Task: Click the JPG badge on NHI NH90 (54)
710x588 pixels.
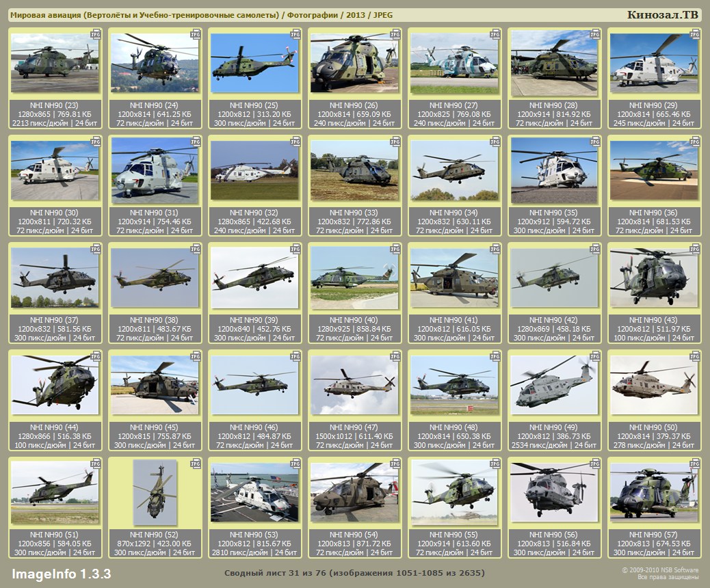Action: coord(395,464)
